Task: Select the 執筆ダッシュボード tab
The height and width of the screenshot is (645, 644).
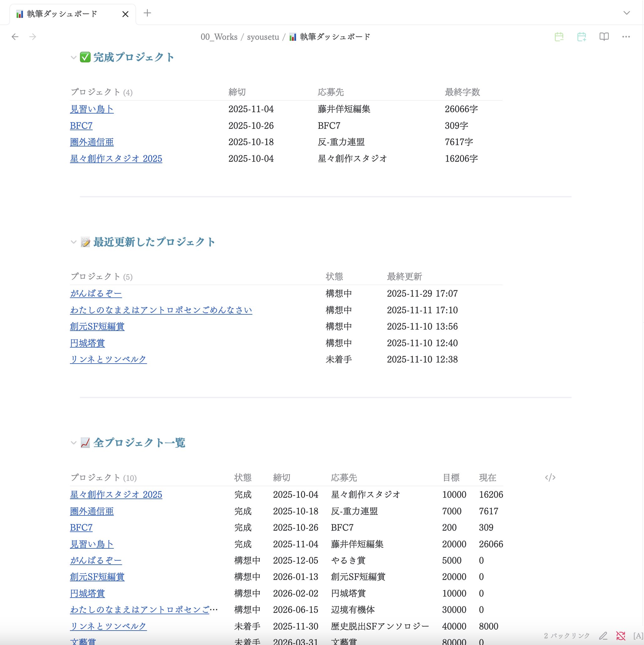Action: pos(62,13)
